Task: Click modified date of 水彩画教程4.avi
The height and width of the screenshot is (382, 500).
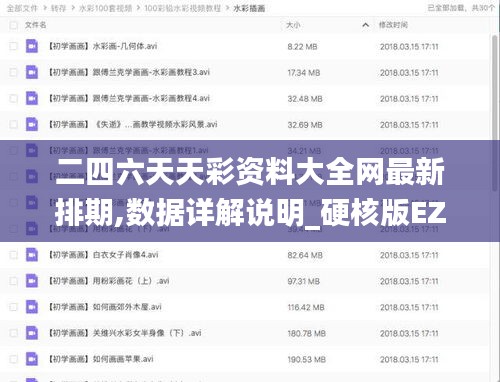Action: [x=409, y=99]
